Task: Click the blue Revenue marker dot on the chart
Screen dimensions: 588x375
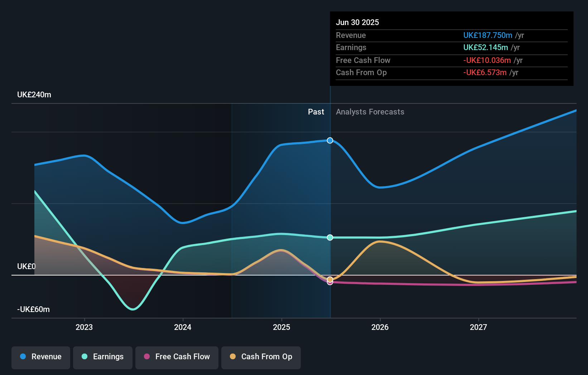Action: click(x=330, y=140)
